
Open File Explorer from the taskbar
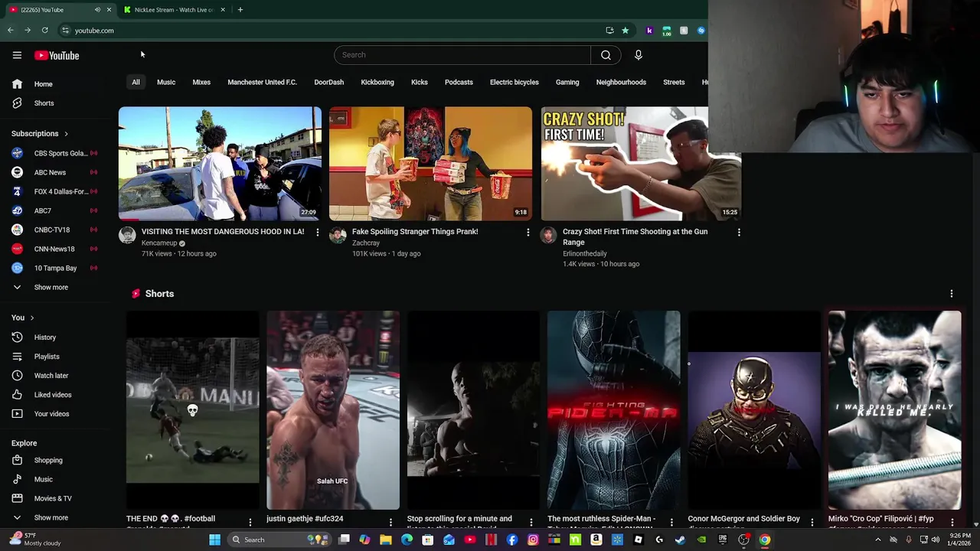[386, 540]
